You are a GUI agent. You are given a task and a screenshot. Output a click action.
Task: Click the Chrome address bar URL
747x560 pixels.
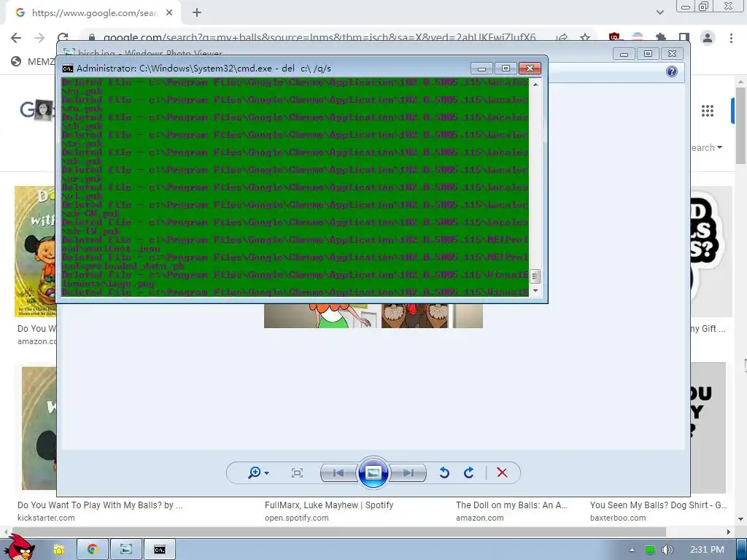click(320, 38)
